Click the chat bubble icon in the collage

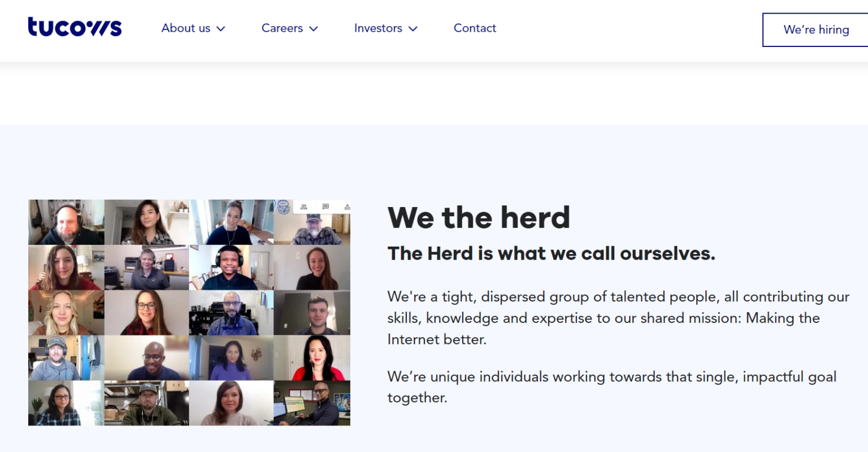(325, 206)
